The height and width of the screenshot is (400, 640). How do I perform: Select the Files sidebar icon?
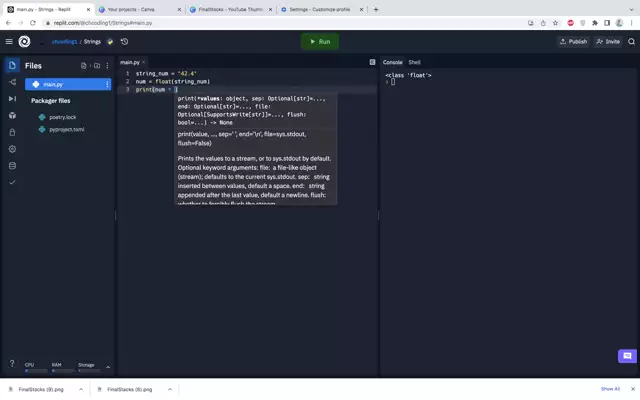click(12, 65)
